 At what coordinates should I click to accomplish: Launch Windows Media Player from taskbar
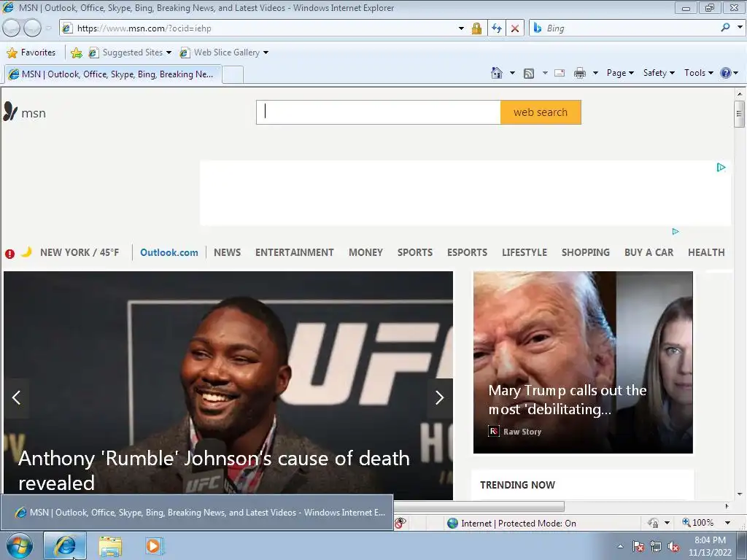pos(155,545)
